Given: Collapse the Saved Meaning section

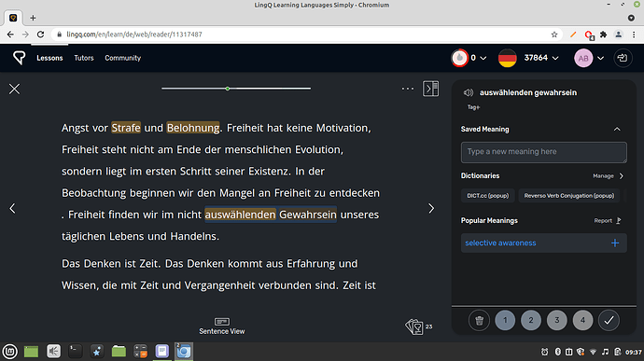Looking at the screenshot, I should coord(617,130).
